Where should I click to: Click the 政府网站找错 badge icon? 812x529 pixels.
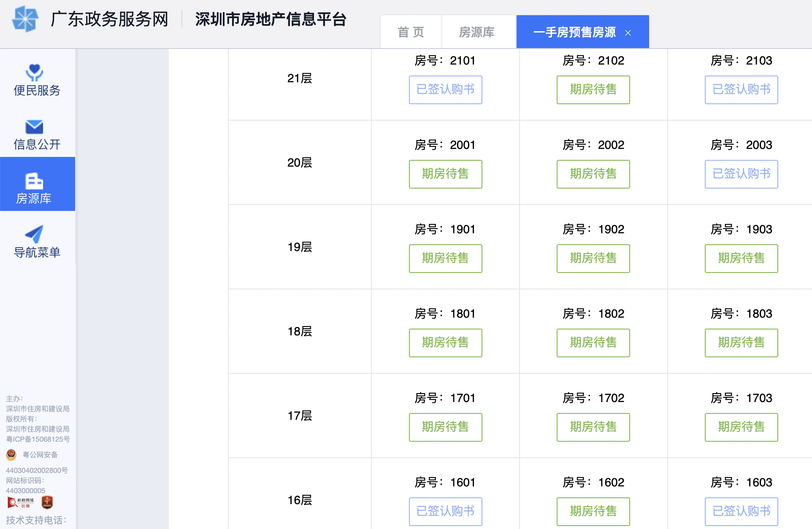(21, 502)
